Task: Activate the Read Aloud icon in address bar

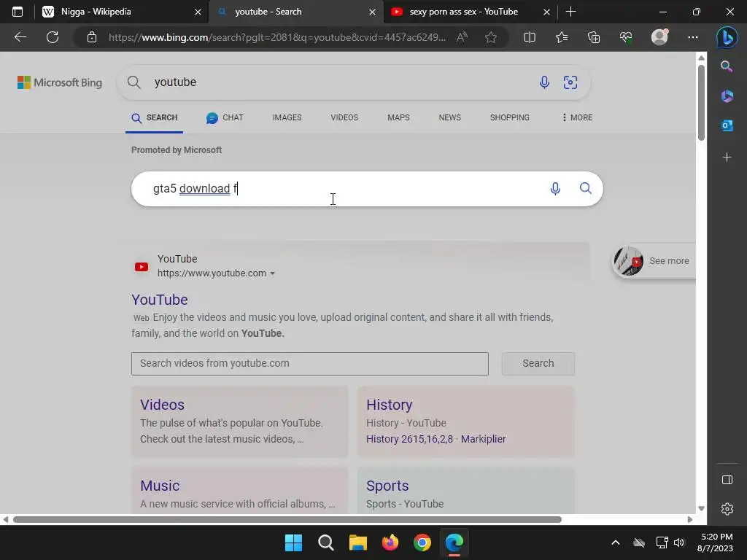Action: point(462,37)
